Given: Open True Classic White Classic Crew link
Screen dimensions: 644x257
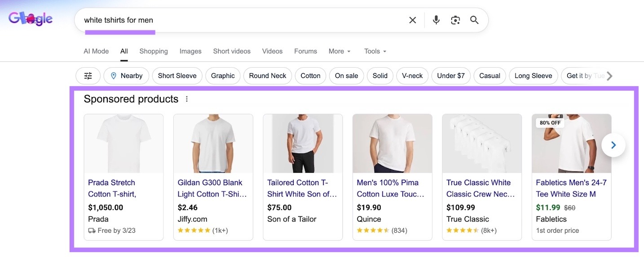Looking at the screenshot, I should [x=481, y=188].
